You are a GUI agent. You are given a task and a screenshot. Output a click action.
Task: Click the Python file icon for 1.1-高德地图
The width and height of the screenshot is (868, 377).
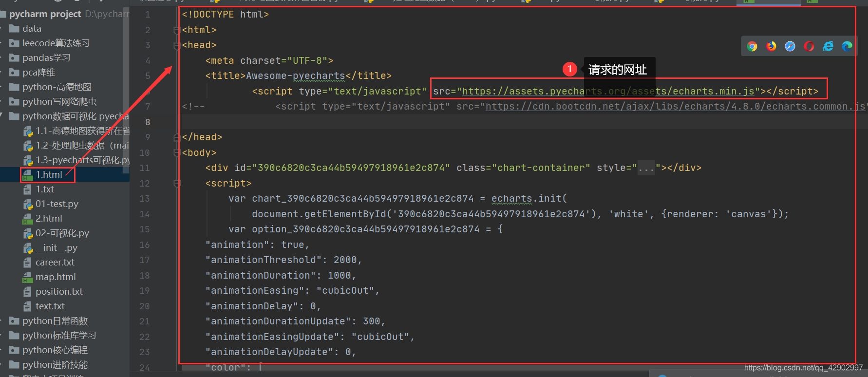[x=28, y=131]
